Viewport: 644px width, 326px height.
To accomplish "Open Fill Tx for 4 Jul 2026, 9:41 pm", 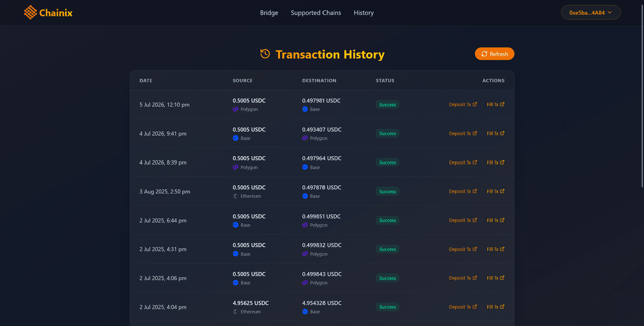I will (x=495, y=133).
